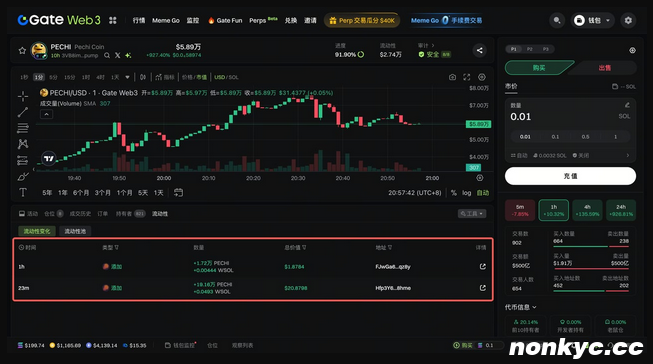Open the settings gear in the top bar
This screenshot has width=653, height=364.
tap(628, 20)
